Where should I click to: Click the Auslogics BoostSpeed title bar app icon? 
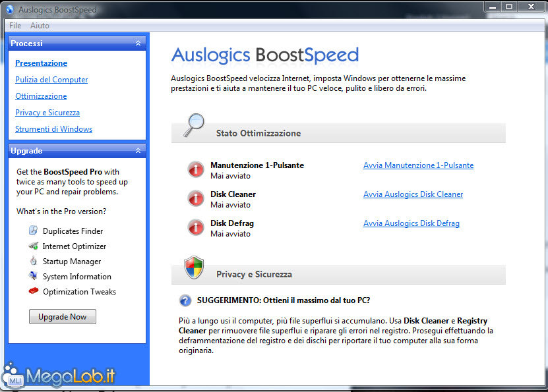pyautogui.click(x=10, y=9)
